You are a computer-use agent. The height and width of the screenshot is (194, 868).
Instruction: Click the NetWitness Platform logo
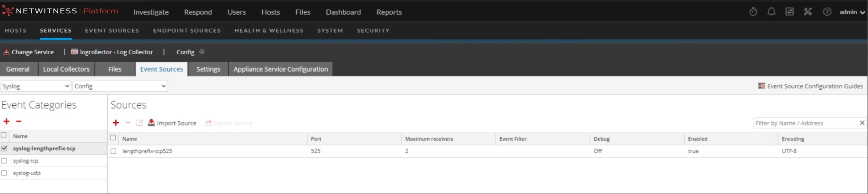(60, 11)
